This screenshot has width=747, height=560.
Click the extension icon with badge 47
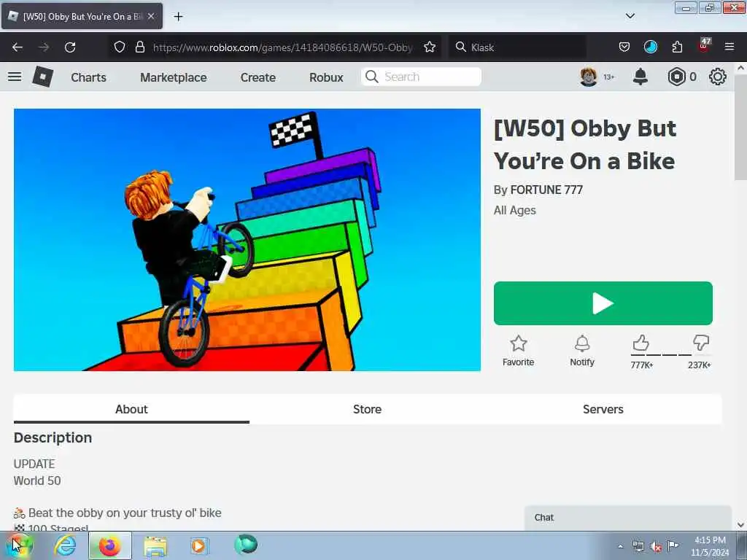click(x=704, y=44)
